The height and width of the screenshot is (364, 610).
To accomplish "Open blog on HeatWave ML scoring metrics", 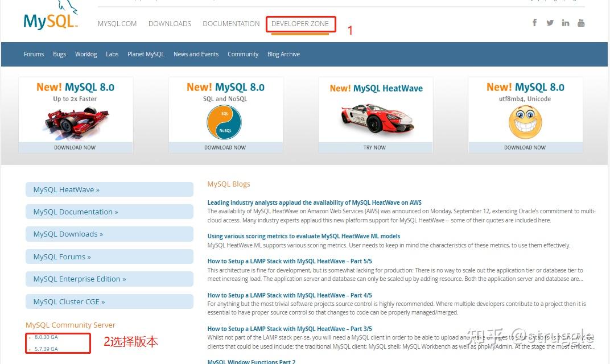I will click(304, 236).
